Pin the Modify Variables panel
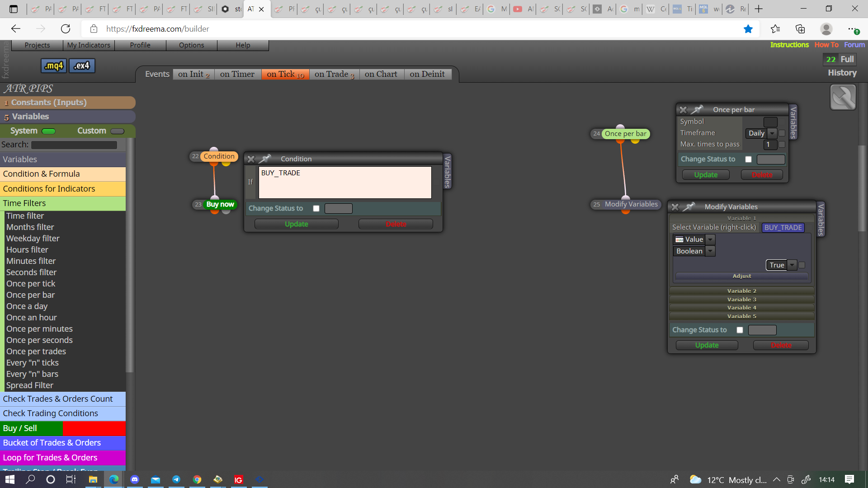 pos(689,207)
